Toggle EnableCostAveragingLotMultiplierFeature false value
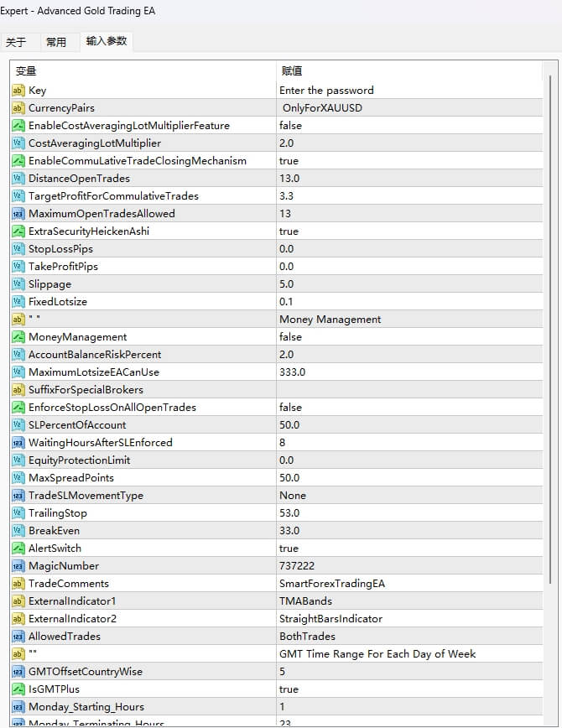The height and width of the screenshot is (728, 562). 409,126
